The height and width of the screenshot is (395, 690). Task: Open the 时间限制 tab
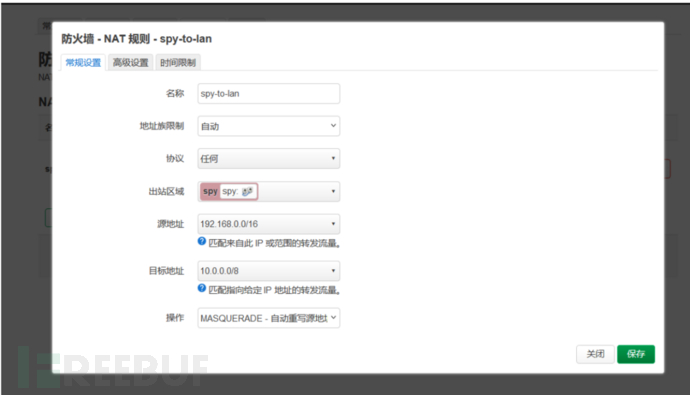178,62
